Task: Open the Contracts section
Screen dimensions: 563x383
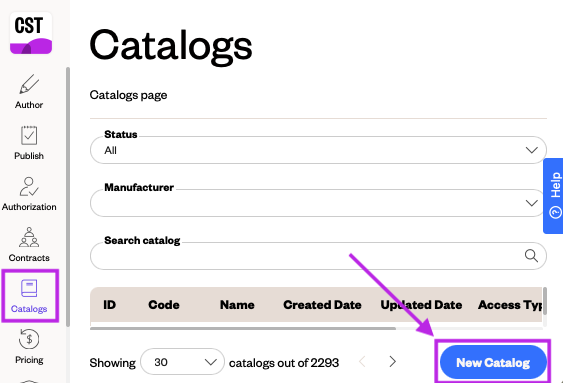Action: 29,245
